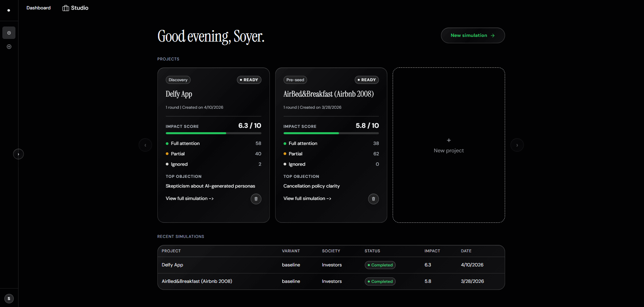Open the target icon in left sidebar

point(9,33)
